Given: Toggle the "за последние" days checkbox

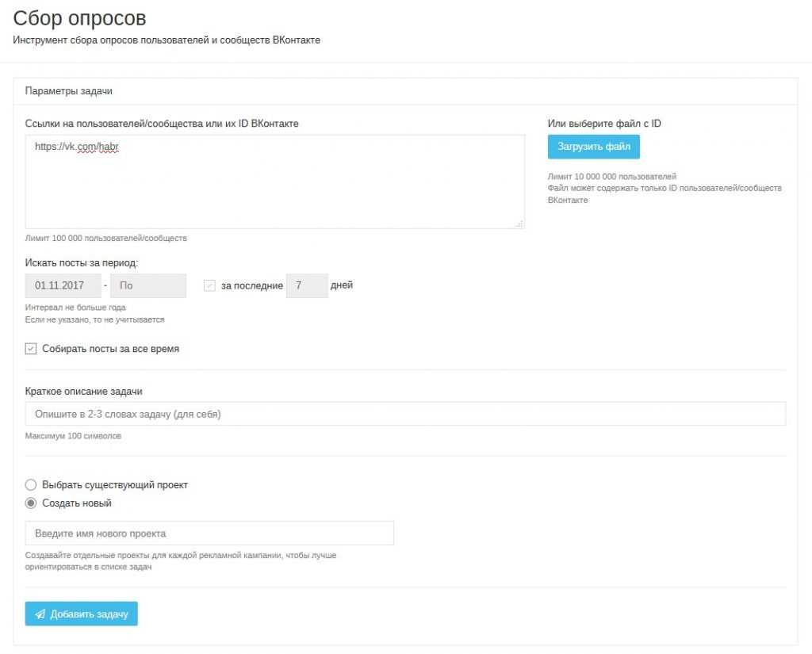Looking at the screenshot, I should coord(209,285).
